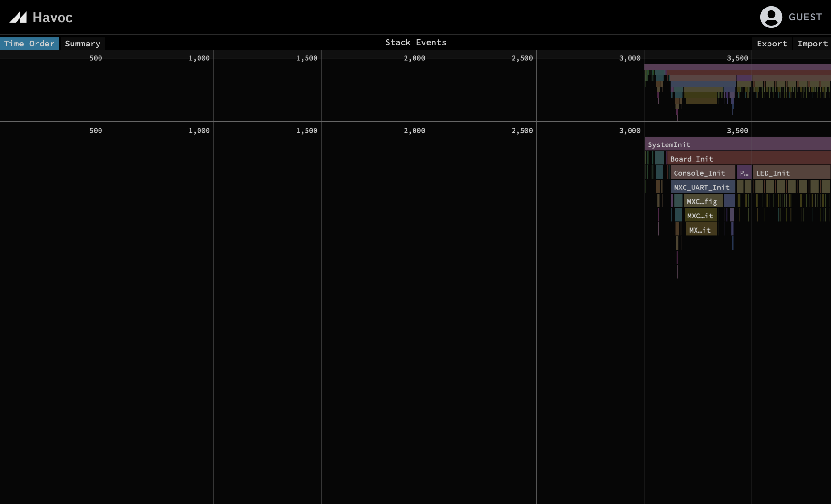Viewport: 831px width, 504px height.
Task: Click the 500 label on the minimap ruler
Action: [97, 58]
